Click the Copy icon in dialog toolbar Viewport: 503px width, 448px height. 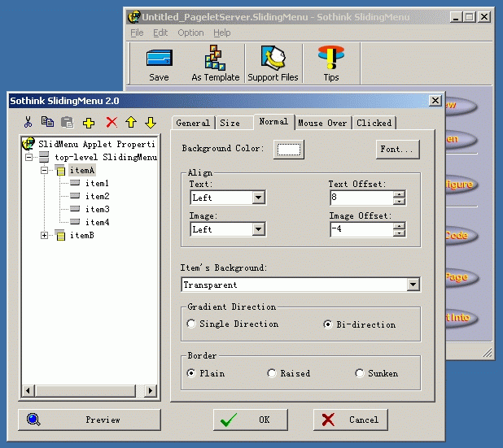point(47,122)
